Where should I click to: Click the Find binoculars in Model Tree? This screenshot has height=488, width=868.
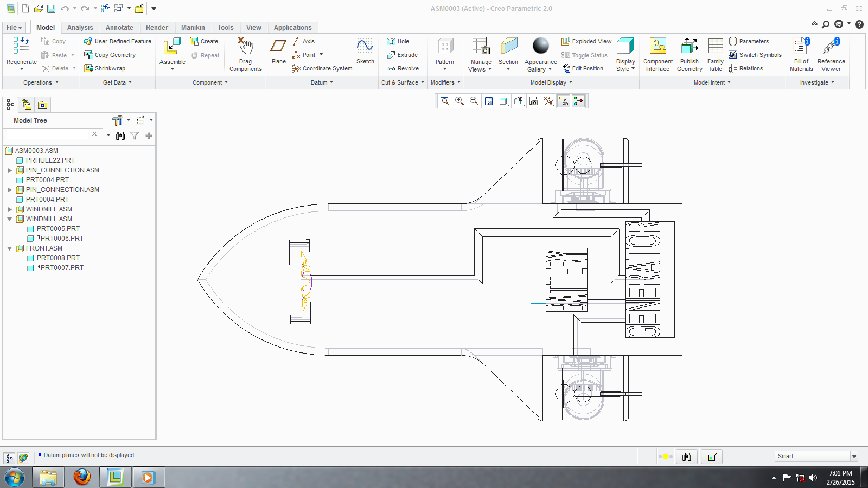tap(120, 136)
